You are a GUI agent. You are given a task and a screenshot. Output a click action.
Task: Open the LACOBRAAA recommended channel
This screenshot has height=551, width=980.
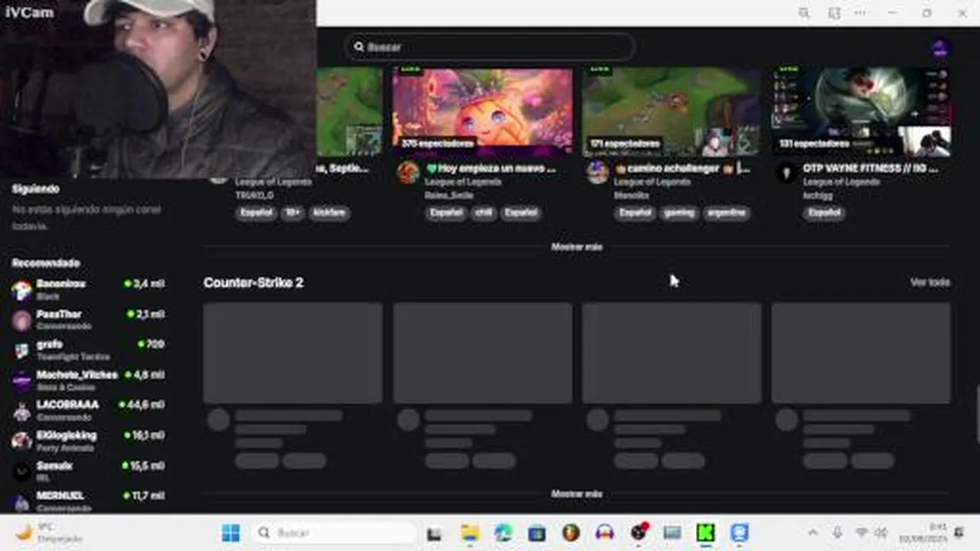pyautogui.click(x=88, y=411)
